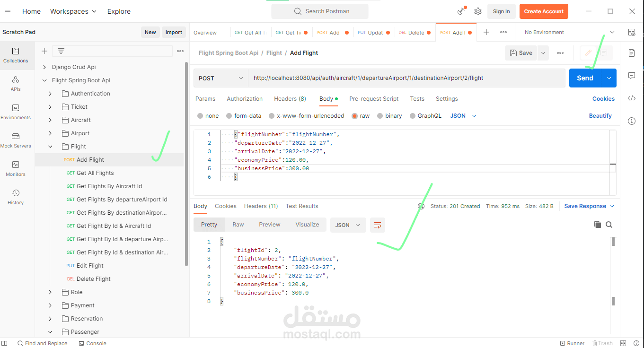
Task: Expand the Django Crud Api collection
Action: point(44,67)
